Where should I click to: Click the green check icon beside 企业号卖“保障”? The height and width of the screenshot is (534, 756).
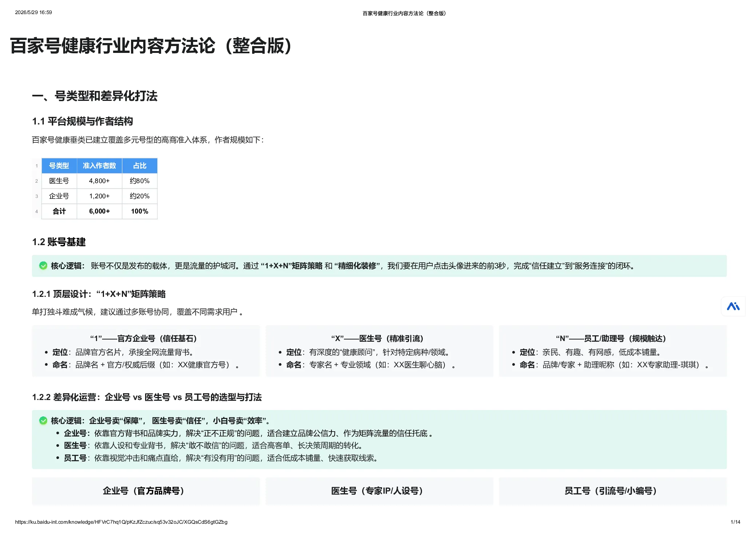[x=43, y=421]
